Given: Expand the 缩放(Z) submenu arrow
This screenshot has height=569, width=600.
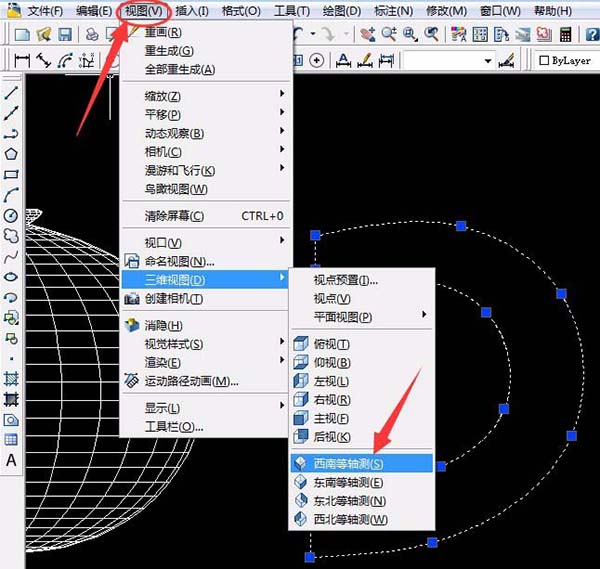Looking at the screenshot, I should (282, 93).
